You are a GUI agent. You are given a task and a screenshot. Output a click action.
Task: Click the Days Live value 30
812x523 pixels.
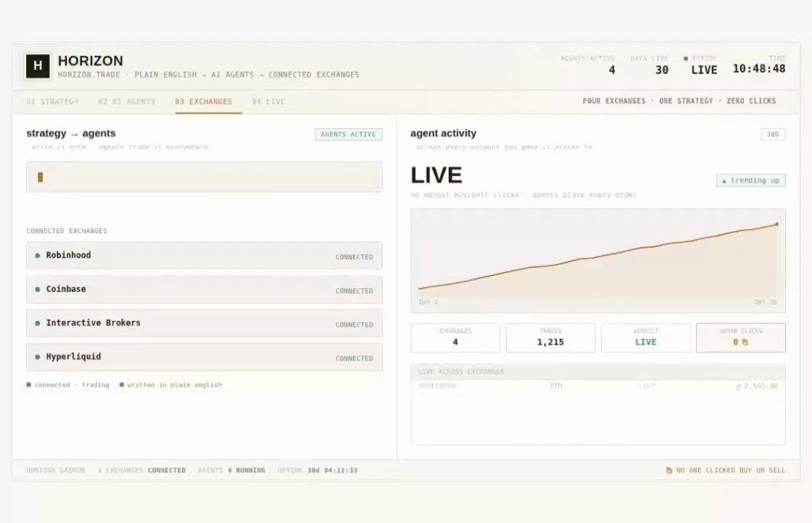pyautogui.click(x=662, y=70)
